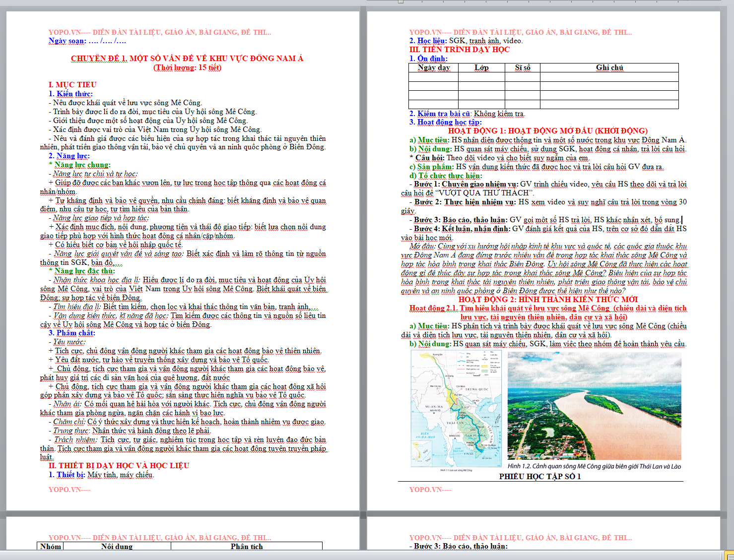734x560 pixels.
Task: Click the 'HOẠT ĐỘNG 2' red heading
Action: pyautogui.click(x=548, y=300)
